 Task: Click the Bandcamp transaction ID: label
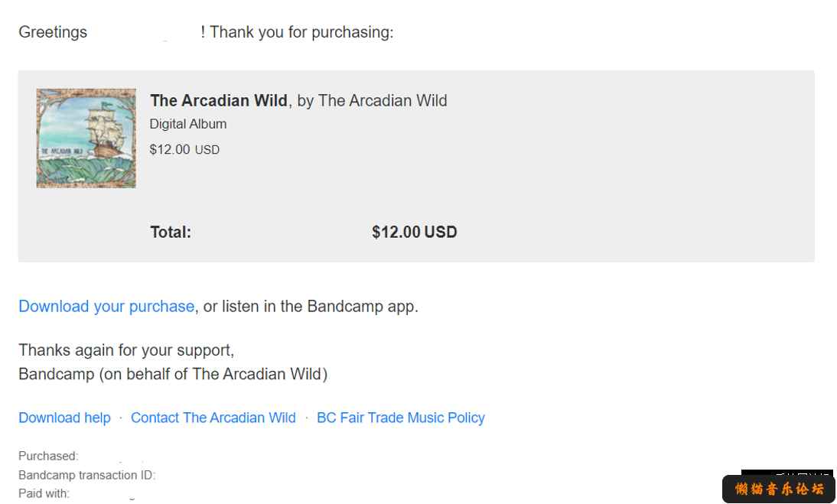click(87, 475)
